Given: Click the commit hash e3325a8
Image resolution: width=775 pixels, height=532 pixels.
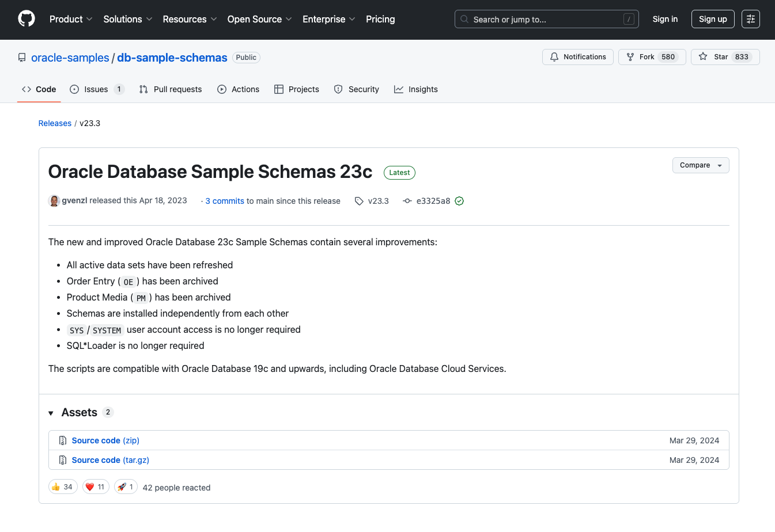Looking at the screenshot, I should coord(433,201).
